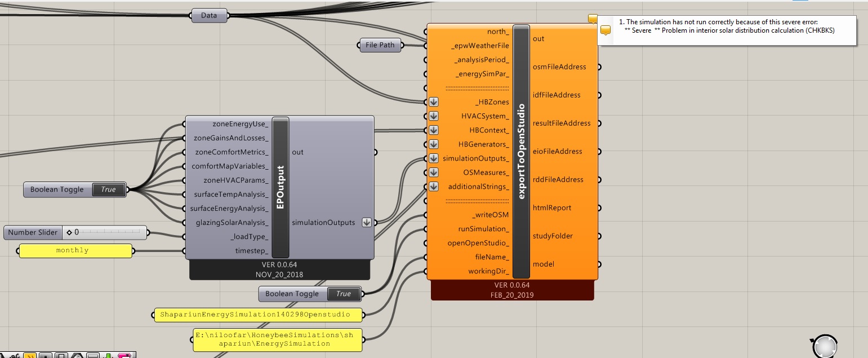Click the navigation compass widget in canvas corner
The image size is (868, 358).
[825, 345]
